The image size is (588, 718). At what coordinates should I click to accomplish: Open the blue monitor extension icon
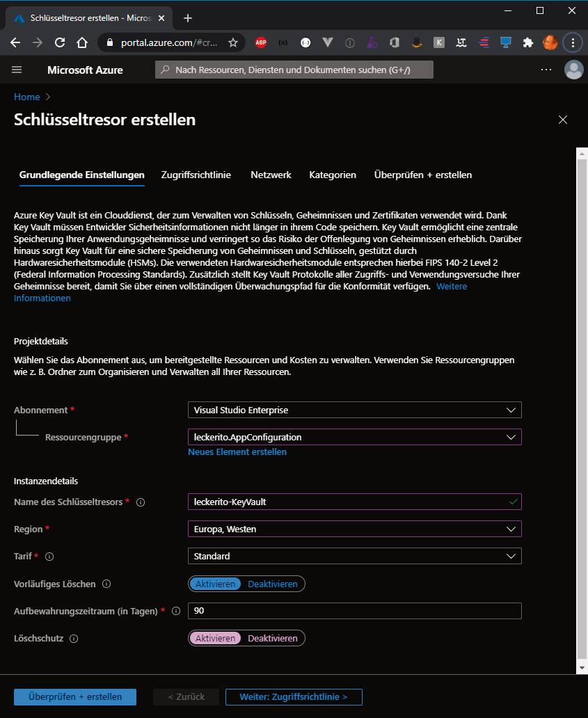click(x=506, y=42)
